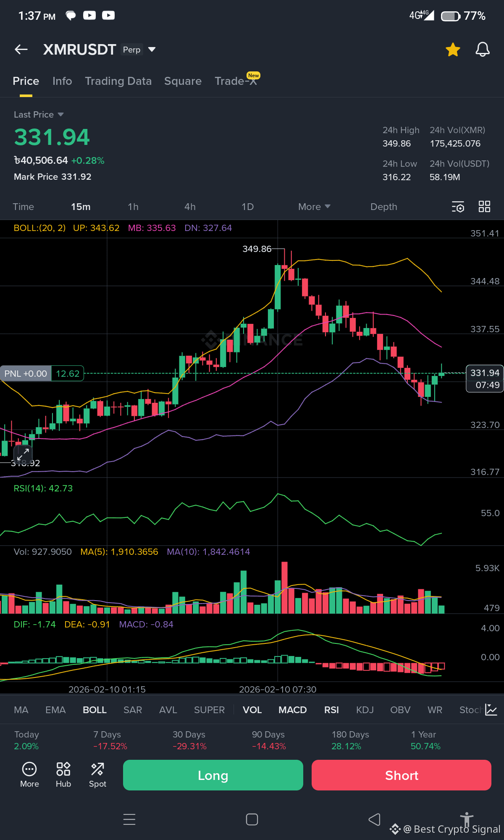This screenshot has width=504, height=840.
Task: Tap the 180 Days 28.12% performance
Action: point(350,740)
